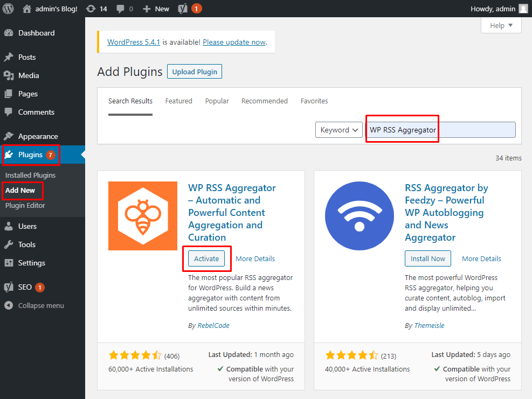Click the New label in admin bar
The image size is (532, 399).
tap(162, 9)
